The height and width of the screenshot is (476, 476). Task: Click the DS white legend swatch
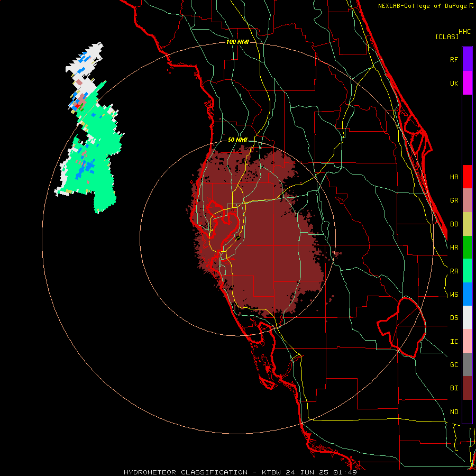[x=467, y=317]
